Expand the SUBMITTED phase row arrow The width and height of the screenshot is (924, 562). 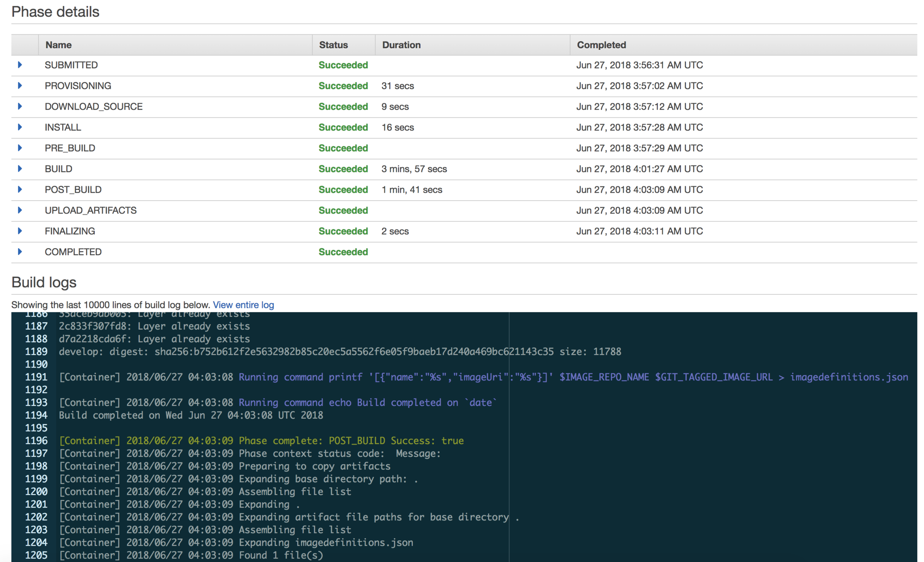tap(20, 65)
